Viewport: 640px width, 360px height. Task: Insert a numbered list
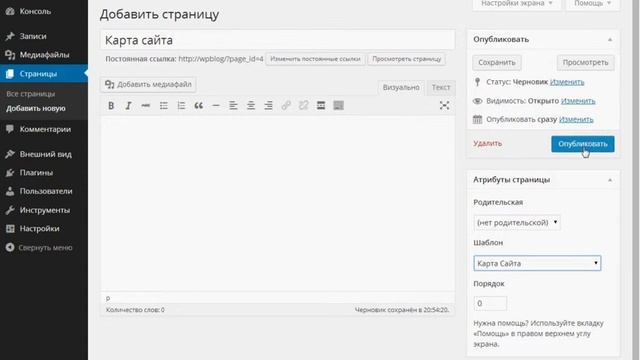pyautogui.click(x=181, y=106)
